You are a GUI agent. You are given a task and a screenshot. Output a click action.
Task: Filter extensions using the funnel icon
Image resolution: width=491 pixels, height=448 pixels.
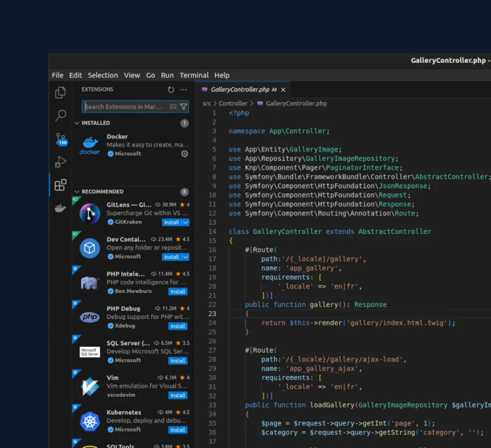tap(184, 106)
